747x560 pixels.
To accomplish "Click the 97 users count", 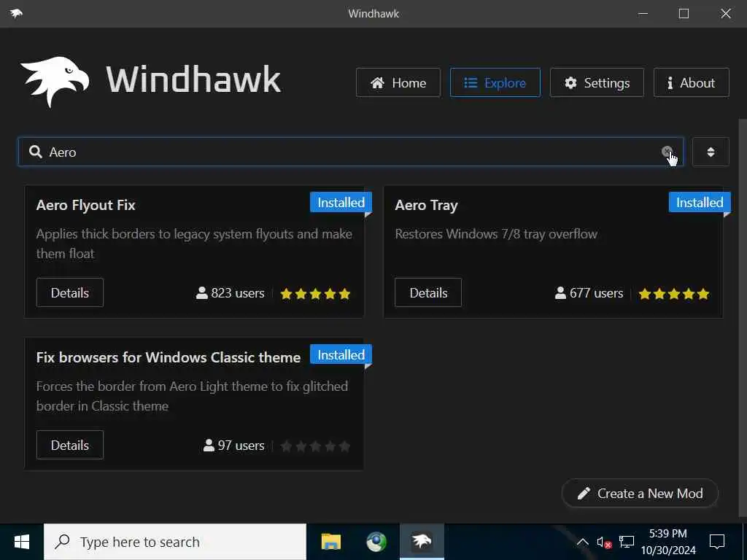I will pos(233,446).
